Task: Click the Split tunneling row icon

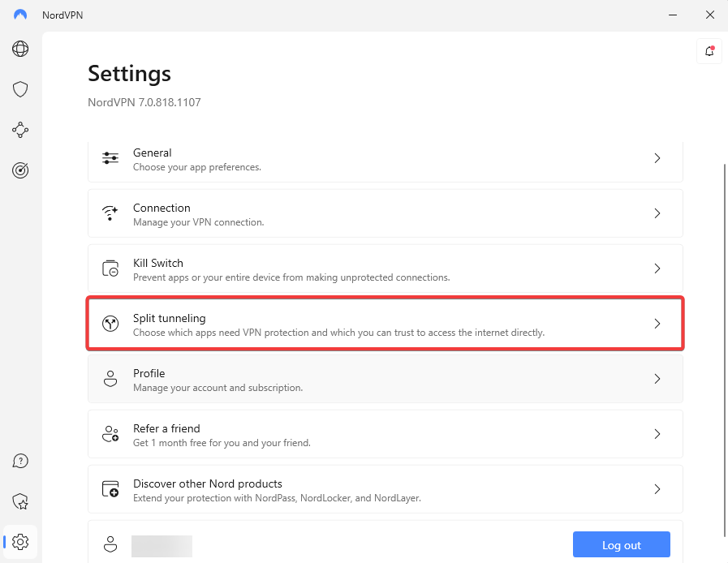Action: (110, 324)
